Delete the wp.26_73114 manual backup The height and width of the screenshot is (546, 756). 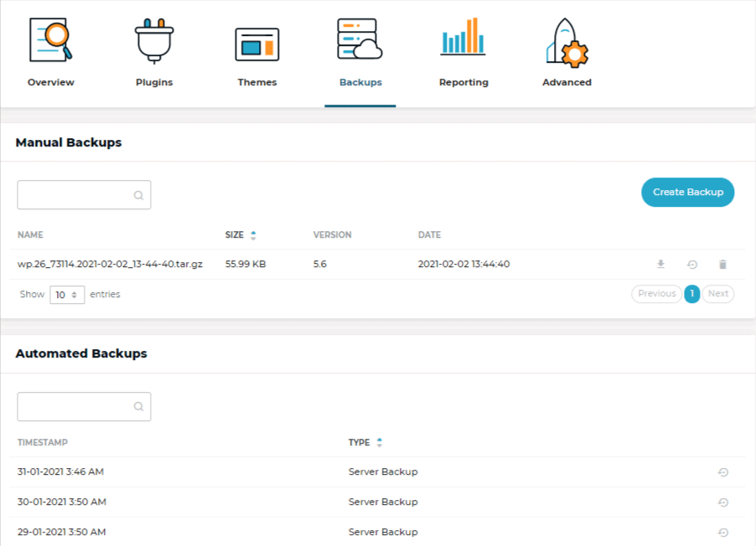pyautogui.click(x=722, y=264)
